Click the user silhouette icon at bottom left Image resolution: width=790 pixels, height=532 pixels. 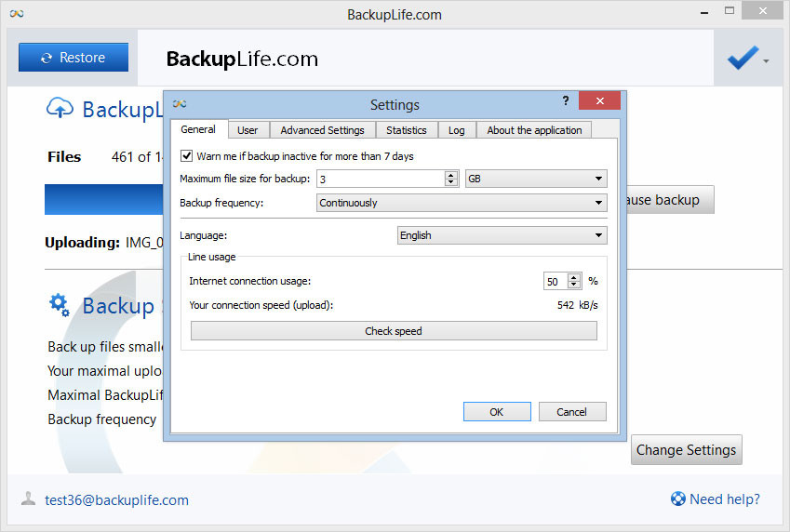(28, 499)
